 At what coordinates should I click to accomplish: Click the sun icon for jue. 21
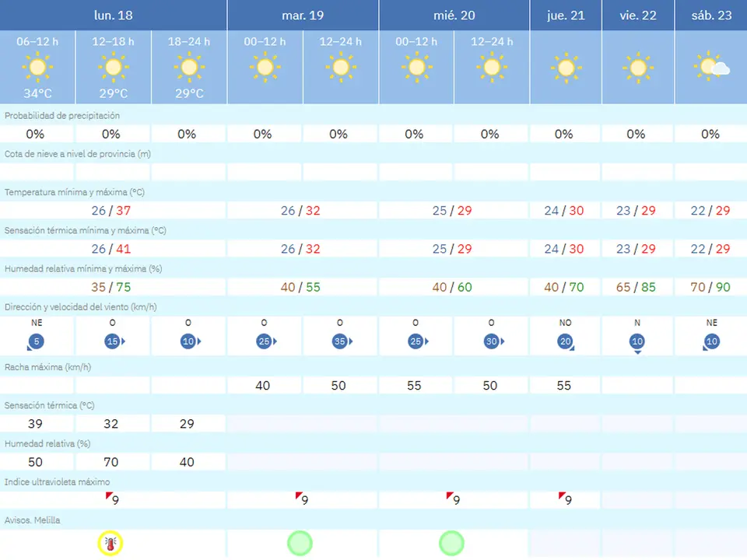(x=566, y=68)
